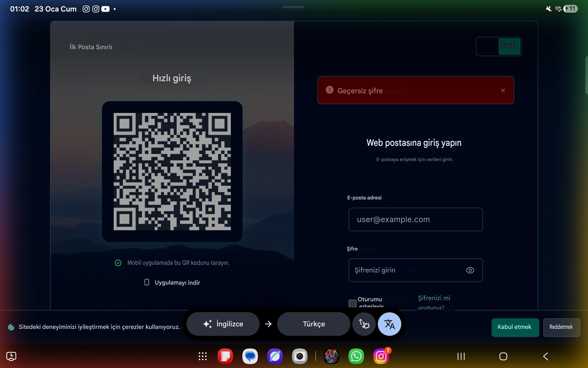Viewport: 588px width, 368px height.
Task: Tap the Recents navigation button
Action: (x=461, y=356)
